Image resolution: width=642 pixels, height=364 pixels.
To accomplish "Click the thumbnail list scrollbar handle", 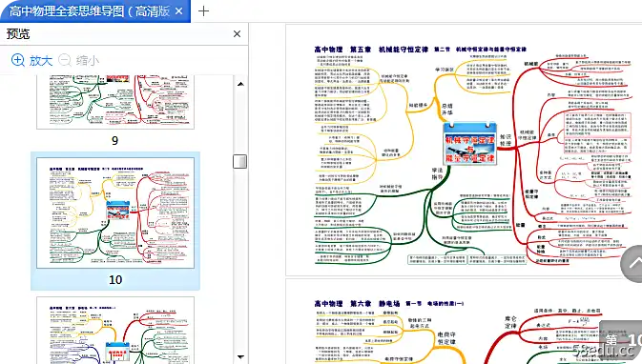I will point(240,161).
